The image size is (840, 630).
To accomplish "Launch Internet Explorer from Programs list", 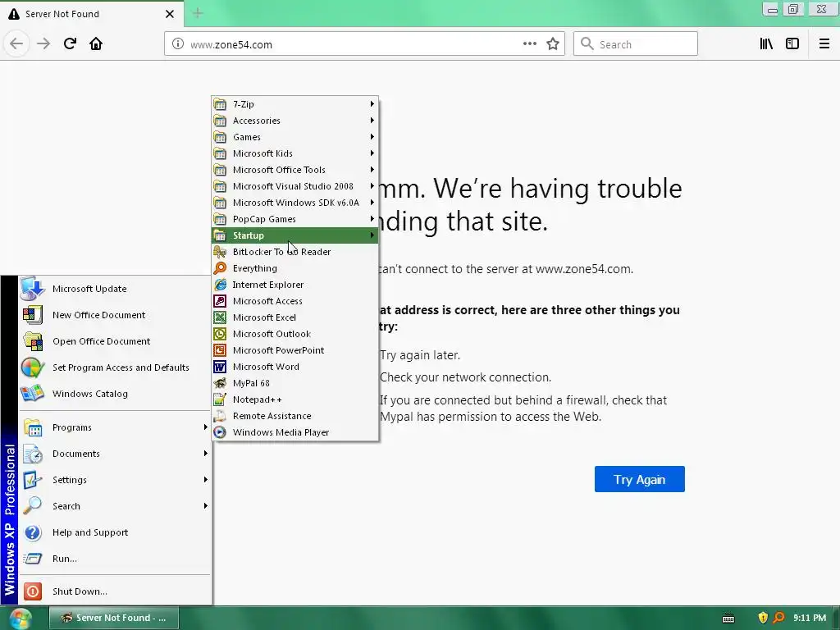I will point(295,285).
